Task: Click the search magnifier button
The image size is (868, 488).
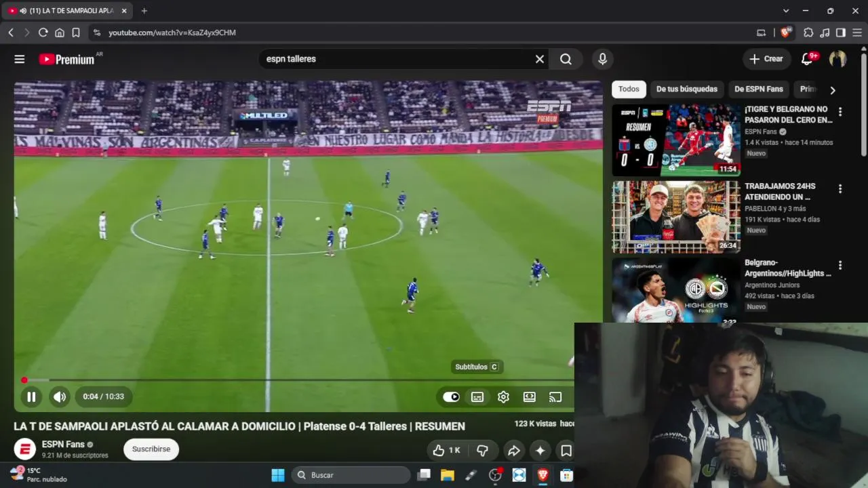Action: point(566,59)
